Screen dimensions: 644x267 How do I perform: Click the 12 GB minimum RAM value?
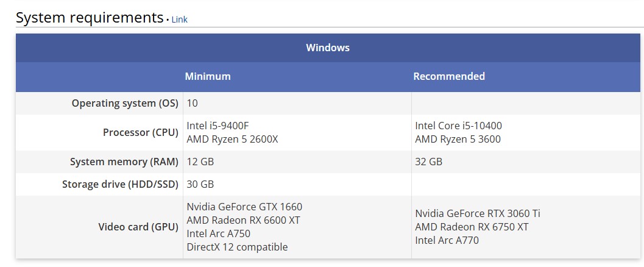point(200,162)
